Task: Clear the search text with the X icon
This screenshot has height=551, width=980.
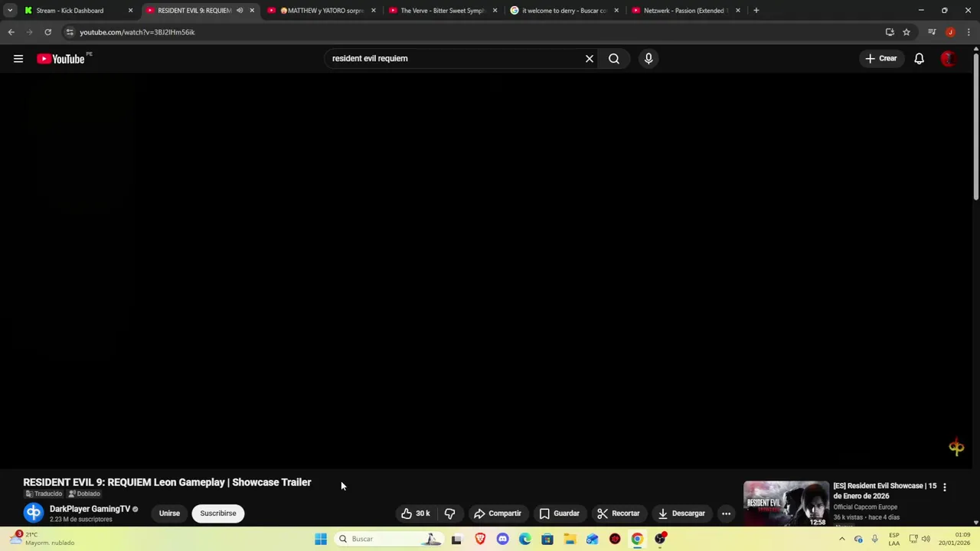Action: click(x=590, y=58)
